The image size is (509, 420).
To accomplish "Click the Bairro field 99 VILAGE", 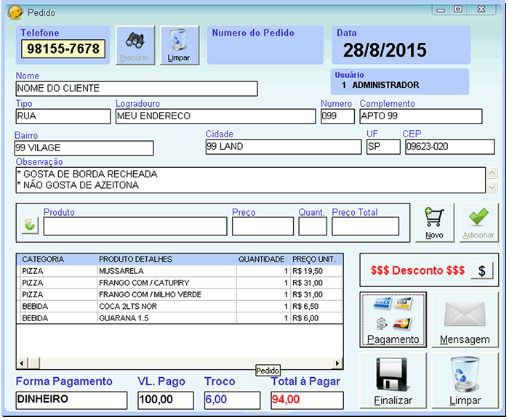I will [x=84, y=148].
